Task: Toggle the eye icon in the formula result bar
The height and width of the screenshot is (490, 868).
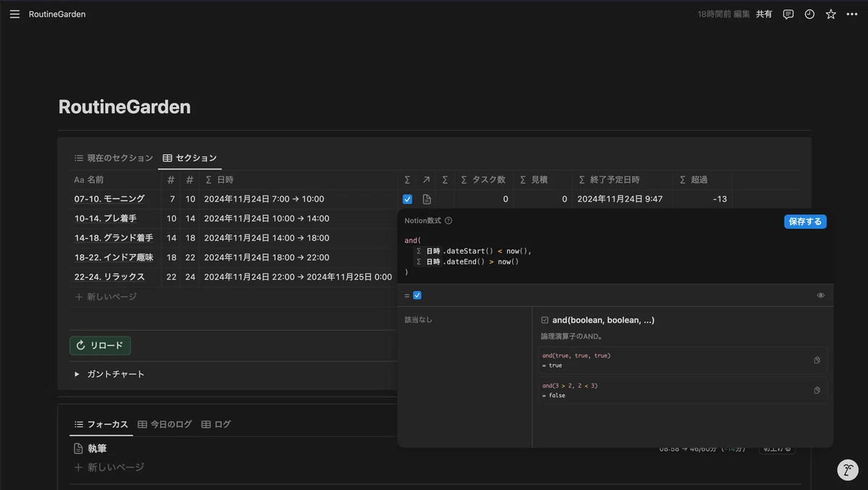Action: (x=820, y=295)
